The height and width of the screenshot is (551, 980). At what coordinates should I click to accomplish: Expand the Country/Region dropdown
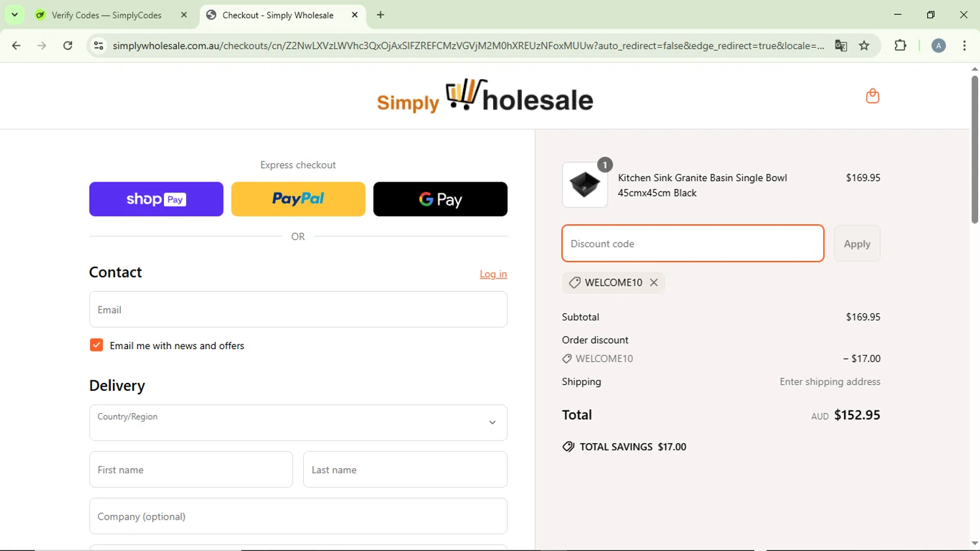[298, 423]
